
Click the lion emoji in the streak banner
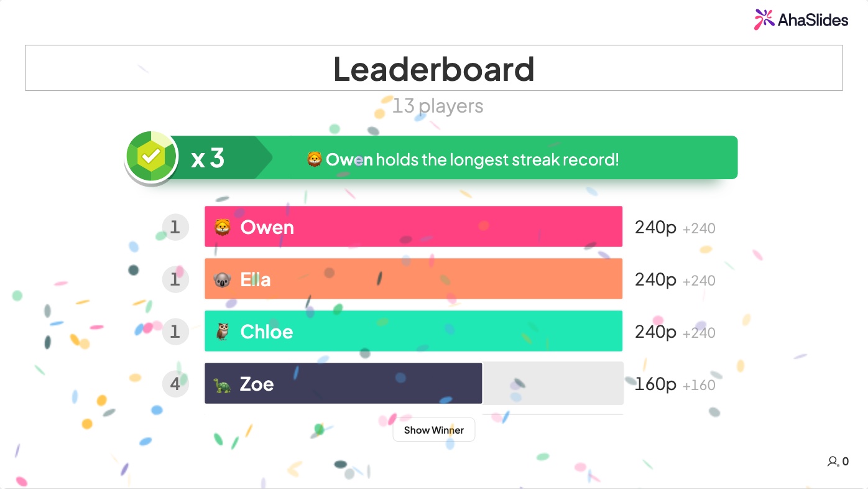[x=315, y=159]
